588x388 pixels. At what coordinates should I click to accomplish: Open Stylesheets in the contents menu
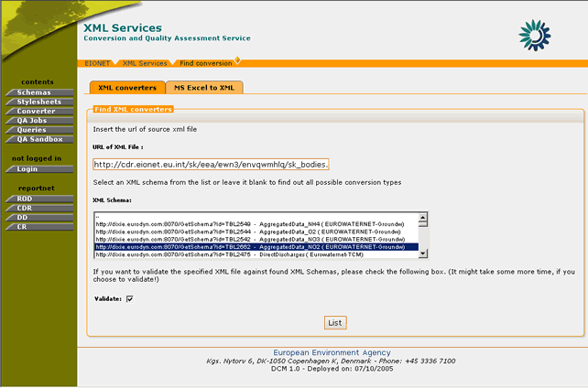tap(39, 102)
